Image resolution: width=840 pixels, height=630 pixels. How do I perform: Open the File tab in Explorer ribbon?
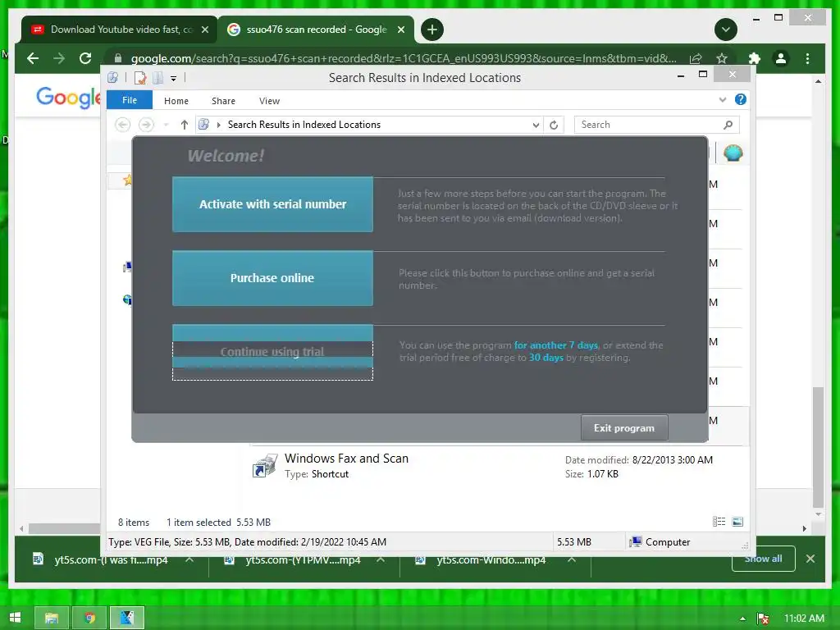[130, 100]
